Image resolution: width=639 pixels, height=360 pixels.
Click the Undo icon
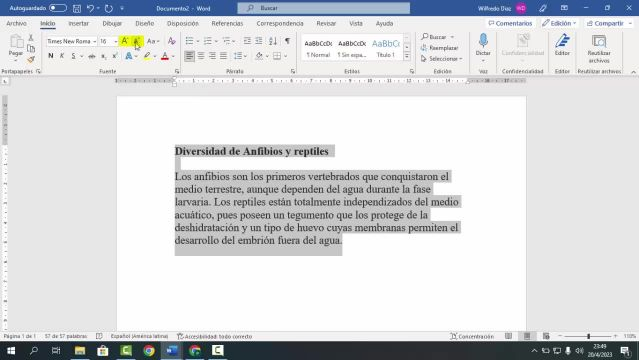click(x=90, y=8)
